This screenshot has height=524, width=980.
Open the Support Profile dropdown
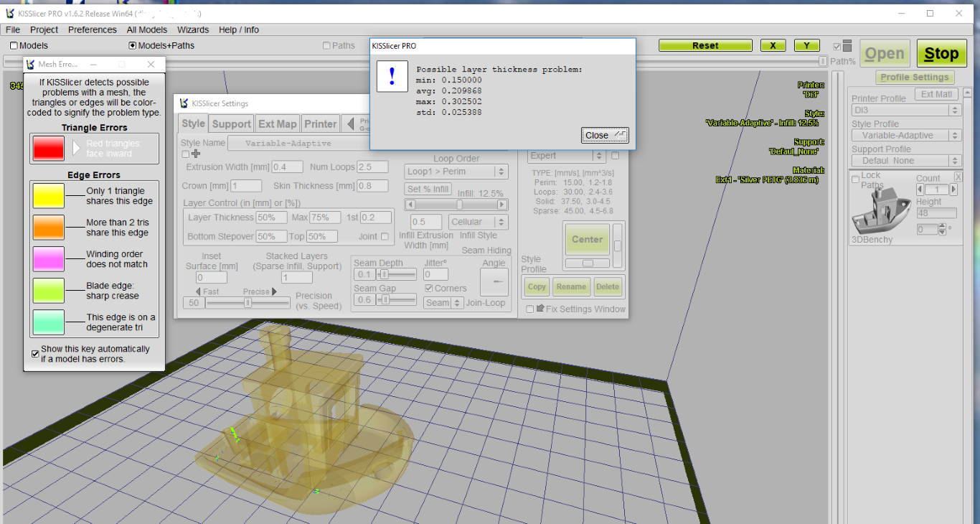pos(906,161)
